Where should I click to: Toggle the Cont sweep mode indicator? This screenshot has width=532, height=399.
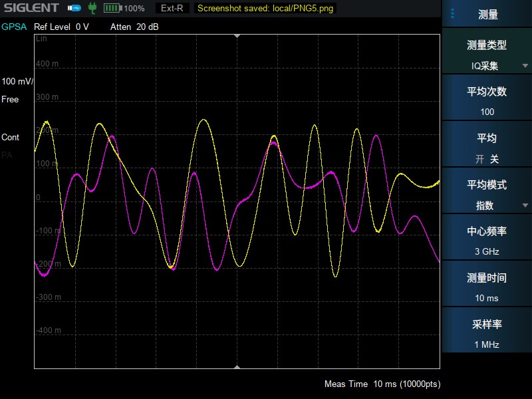point(11,137)
